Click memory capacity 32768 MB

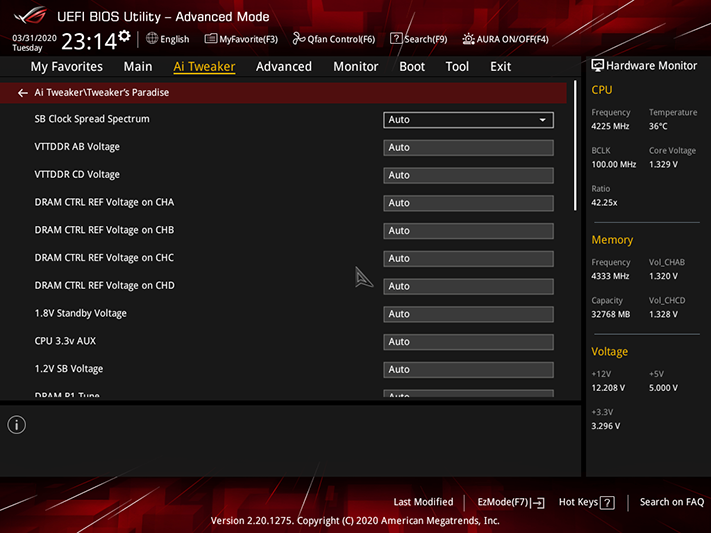click(610, 314)
